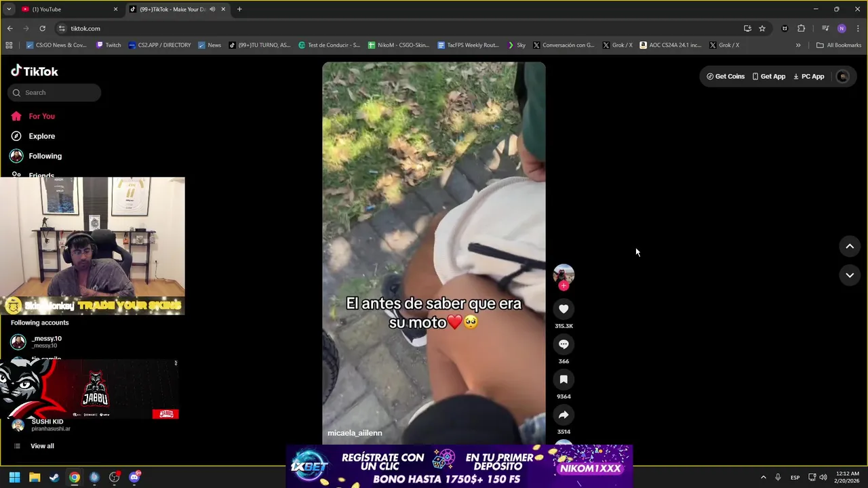Open the ESP language switcher

[795, 477]
